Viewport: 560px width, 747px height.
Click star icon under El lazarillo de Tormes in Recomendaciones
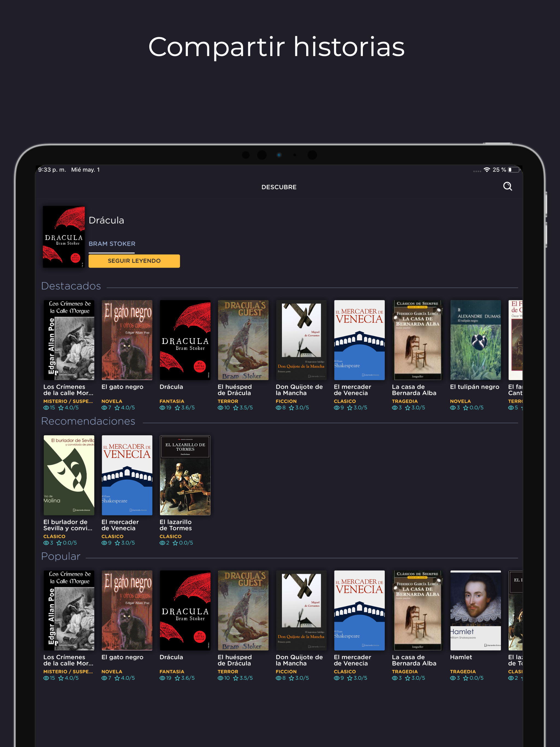point(175,543)
